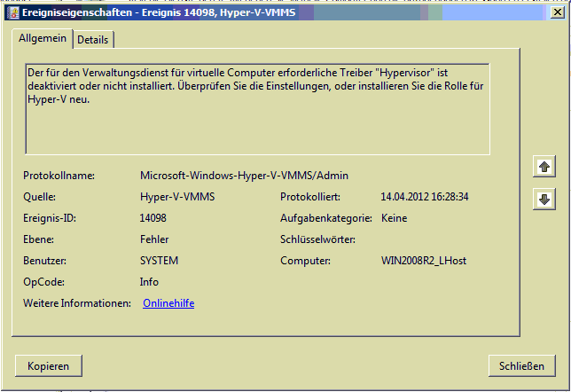Click the Ereignis-ID label

50,218
